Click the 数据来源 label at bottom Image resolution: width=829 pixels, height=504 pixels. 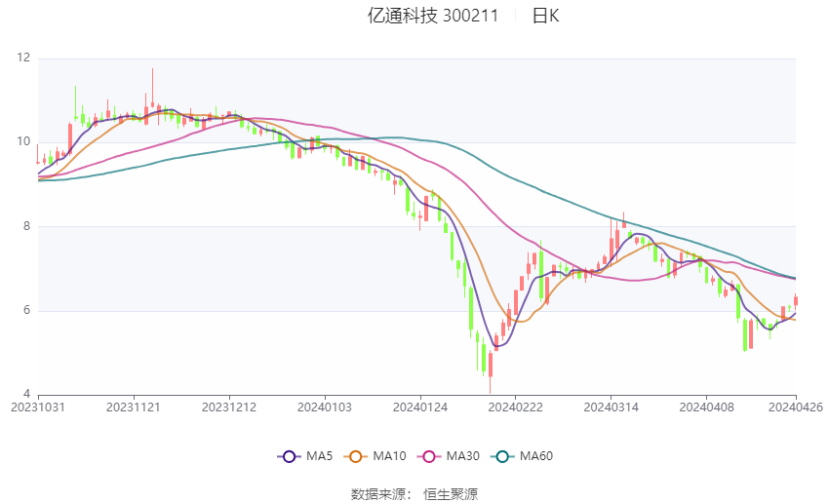[381, 494]
